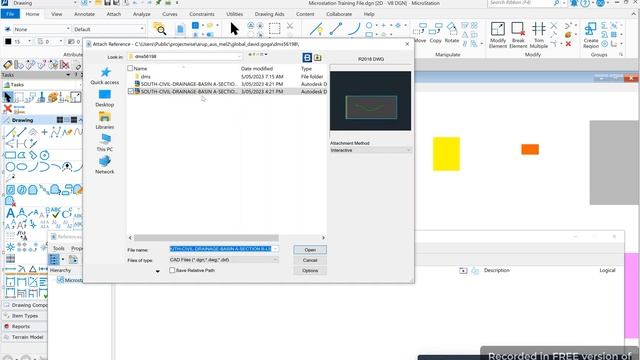
Task: Switch to the Annotate ribbon tab
Action: [x=84, y=14]
